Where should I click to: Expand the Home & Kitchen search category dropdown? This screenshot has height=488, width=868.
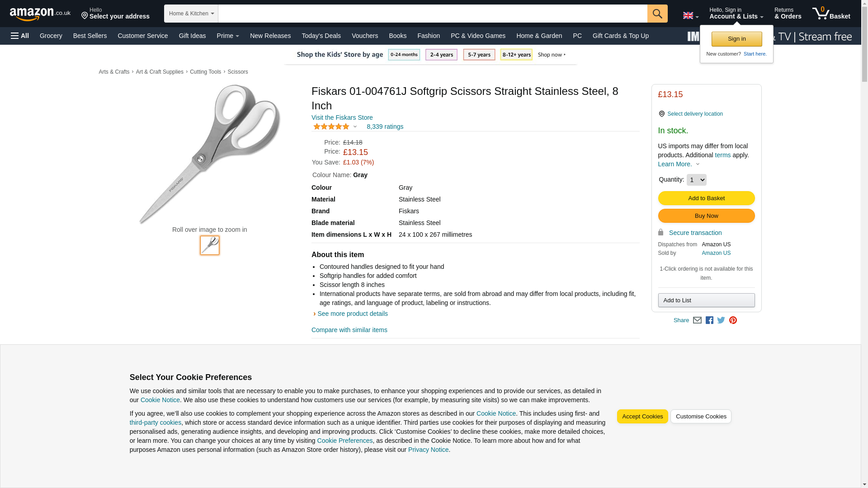[x=191, y=14]
